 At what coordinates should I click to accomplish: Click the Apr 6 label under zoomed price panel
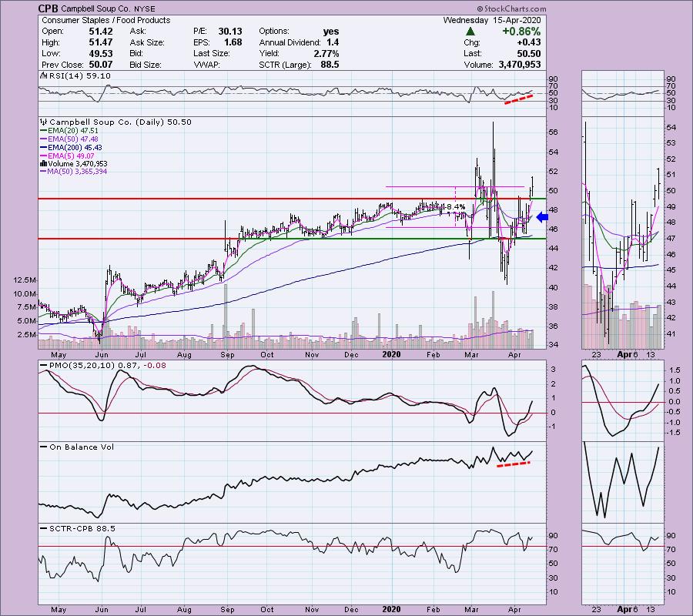[x=628, y=354]
